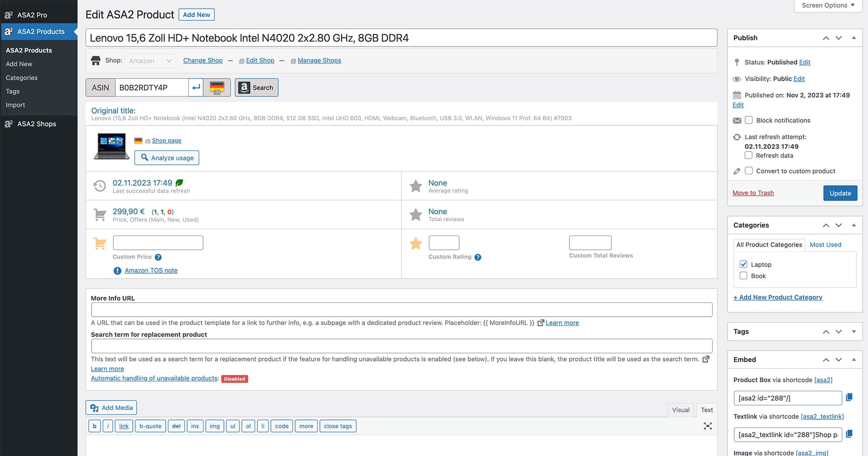The image size is (868, 456).
Task: Click the envelope Block notifications icon
Action: click(737, 121)
